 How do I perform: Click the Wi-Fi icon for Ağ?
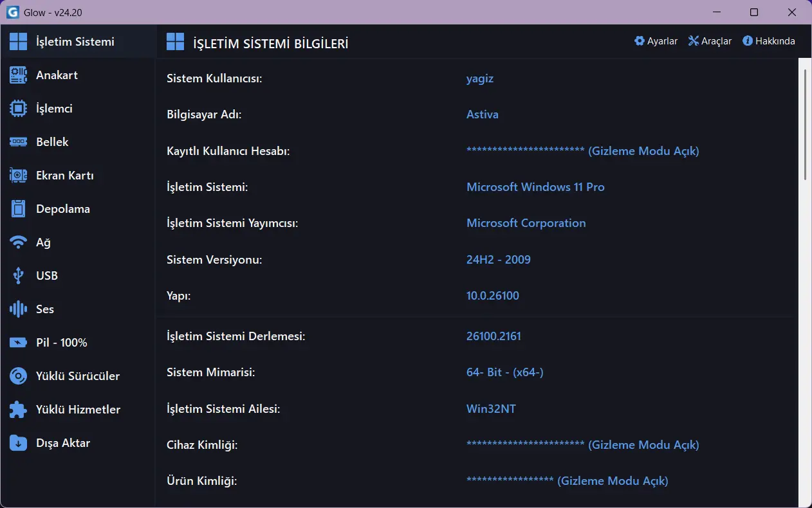18,242
